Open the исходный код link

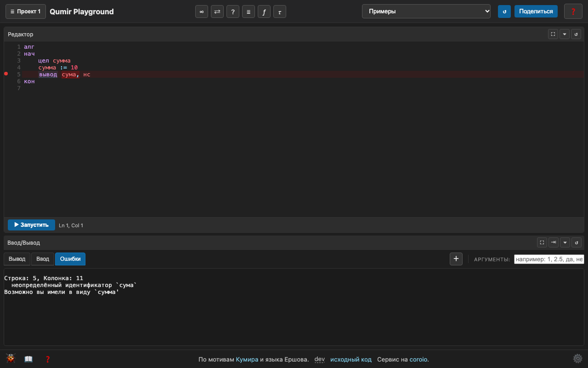tap(351, 359)
